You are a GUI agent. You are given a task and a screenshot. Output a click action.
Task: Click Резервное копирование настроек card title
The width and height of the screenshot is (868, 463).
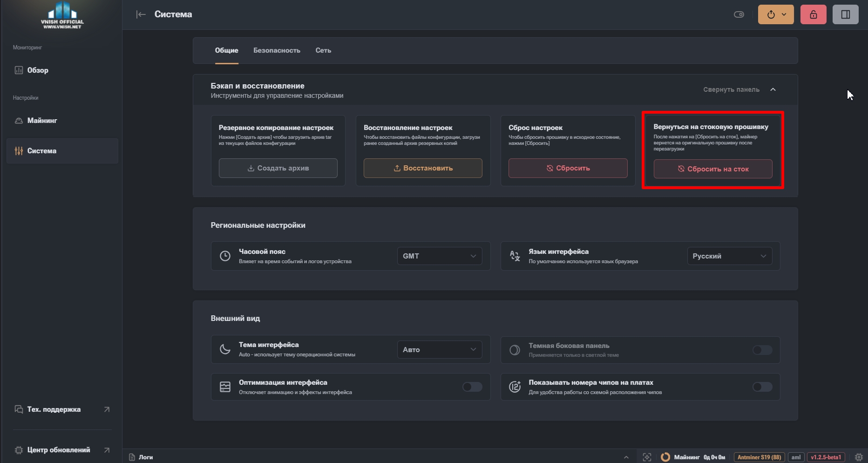pos(276,128)
